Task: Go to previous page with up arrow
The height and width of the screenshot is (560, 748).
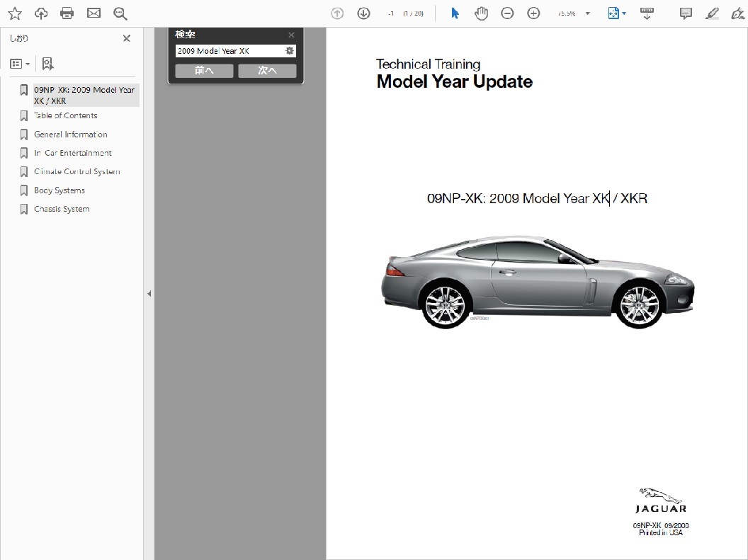Action: 337,13
